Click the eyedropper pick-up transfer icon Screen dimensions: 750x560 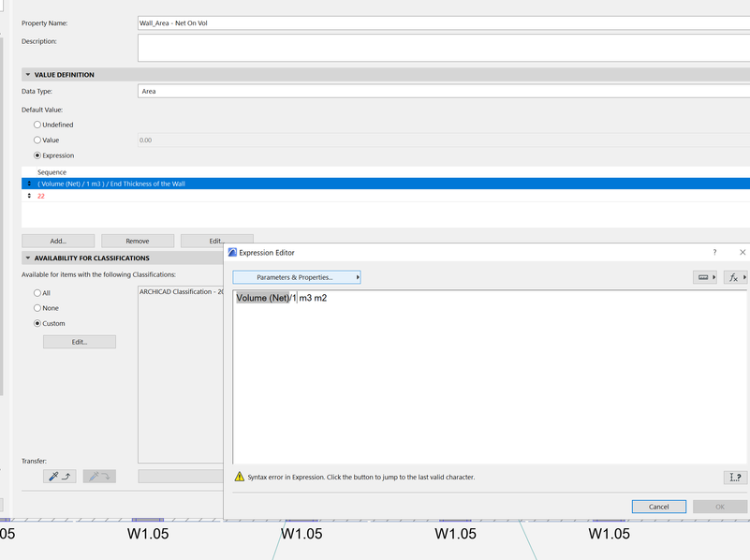pos(59,477)
